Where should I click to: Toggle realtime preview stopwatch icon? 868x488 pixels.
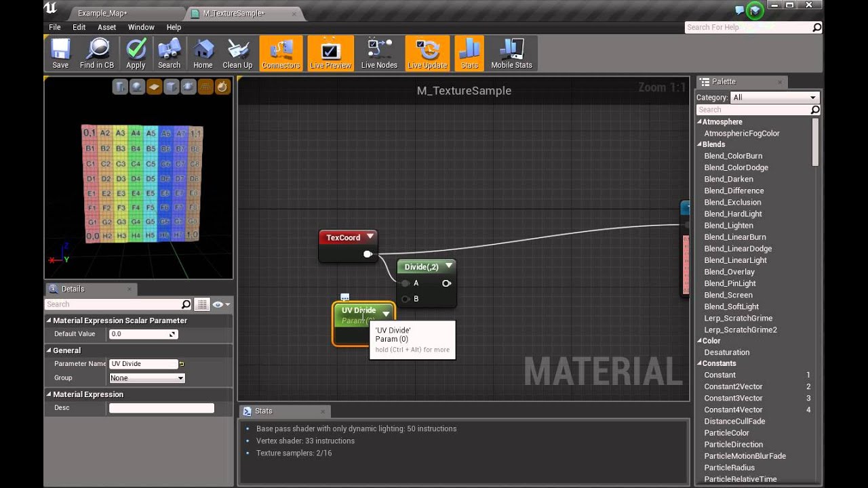(x=222, y=87)
